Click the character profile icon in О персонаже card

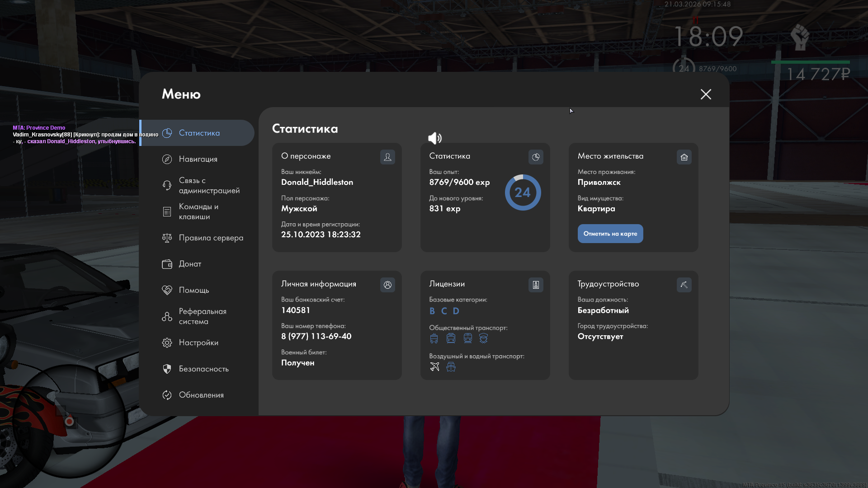[387, 157]
